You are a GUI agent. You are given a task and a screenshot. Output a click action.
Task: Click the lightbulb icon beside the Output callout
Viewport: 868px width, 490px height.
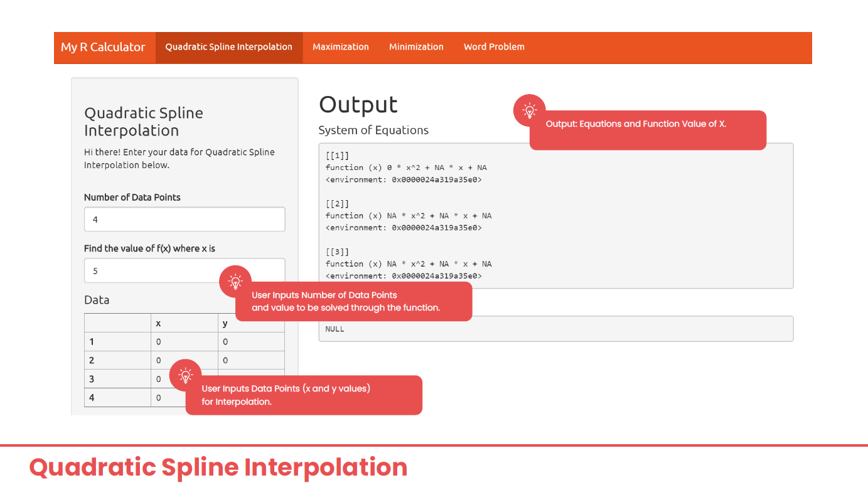530,110
